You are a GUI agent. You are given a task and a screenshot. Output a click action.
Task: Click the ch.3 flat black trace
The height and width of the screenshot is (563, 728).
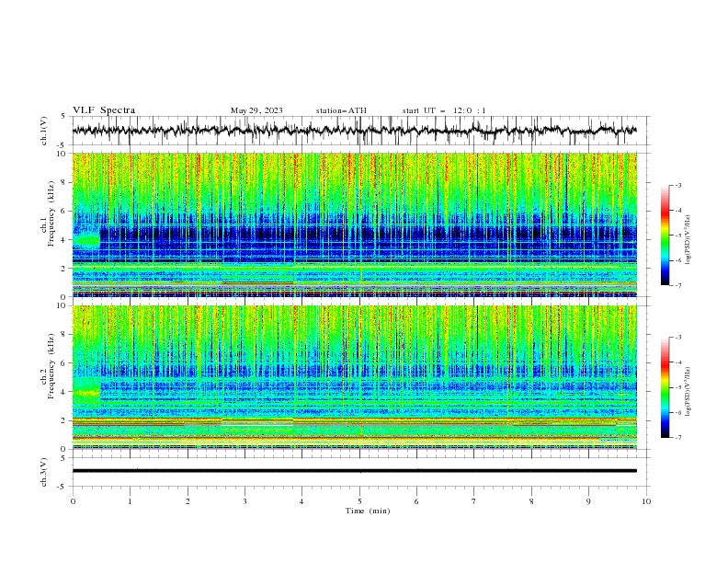pos(354,471)
